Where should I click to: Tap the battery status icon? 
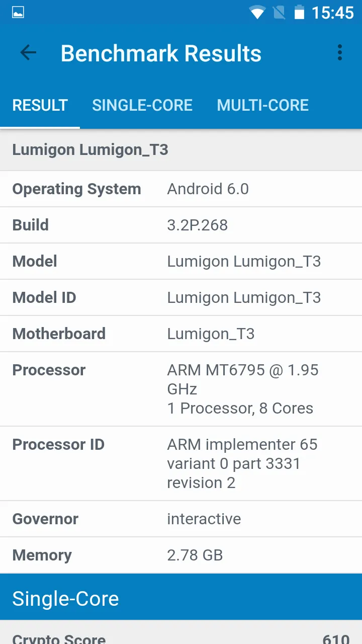click(299, 13)
